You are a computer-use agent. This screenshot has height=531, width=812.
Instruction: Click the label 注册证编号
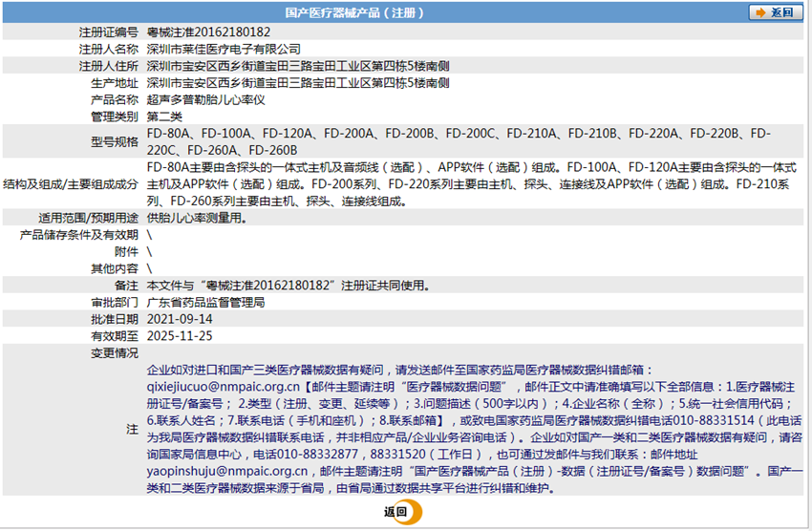109,32
